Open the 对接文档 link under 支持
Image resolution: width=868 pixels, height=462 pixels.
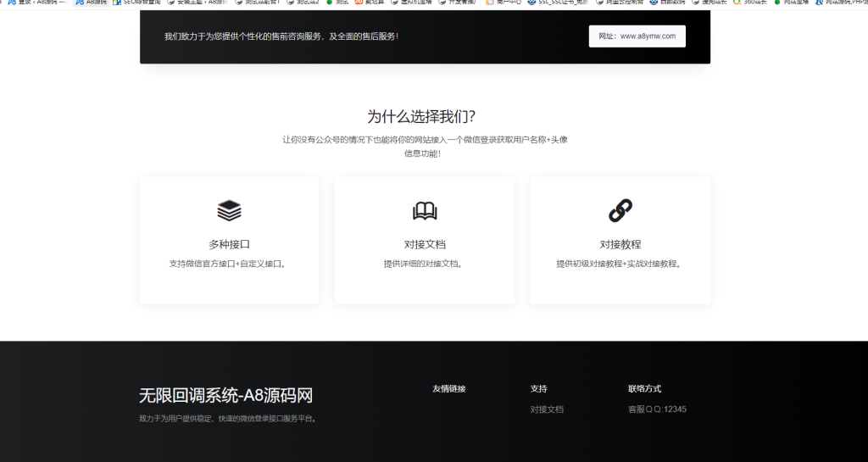(547, 409)
